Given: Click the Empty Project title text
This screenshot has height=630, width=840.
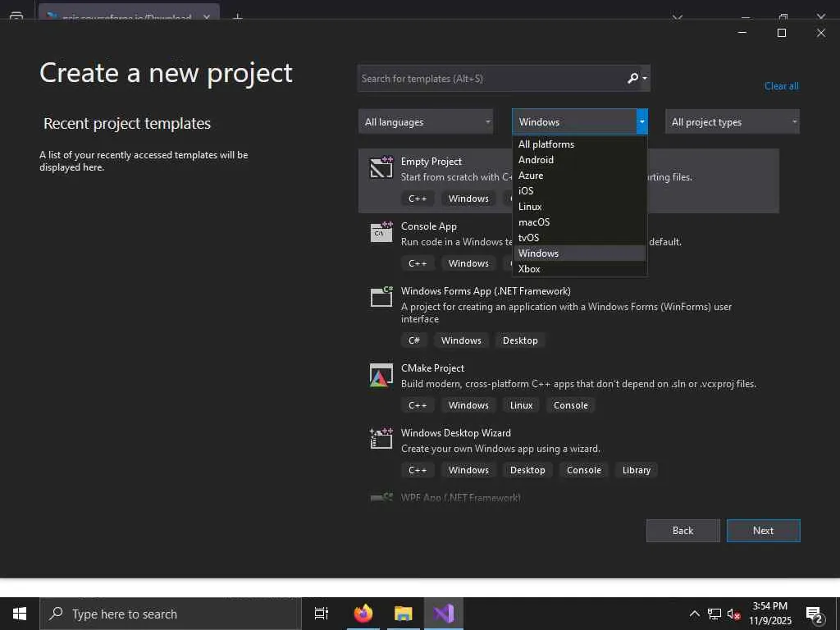Looking at the screenshot, I should point(431,162).
